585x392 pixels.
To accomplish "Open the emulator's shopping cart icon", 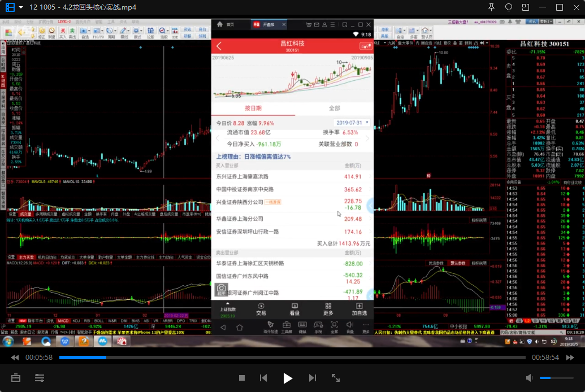I will [309, 25].
